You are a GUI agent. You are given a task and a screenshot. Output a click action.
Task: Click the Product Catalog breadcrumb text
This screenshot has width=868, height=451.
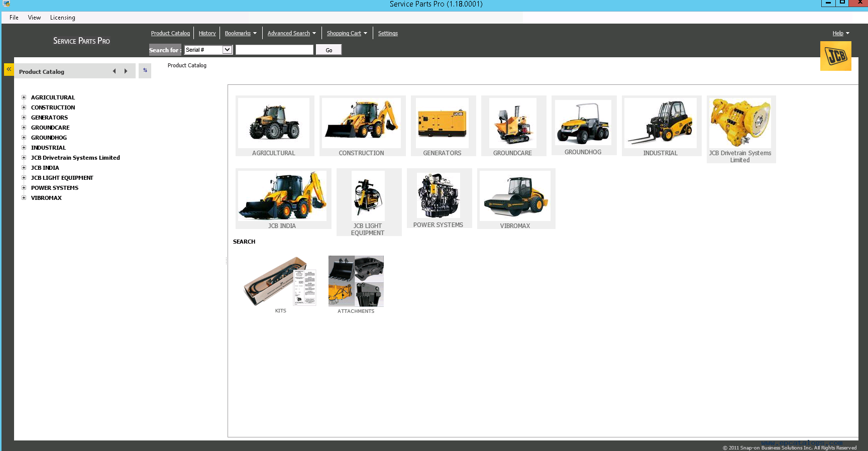point(187,65)
